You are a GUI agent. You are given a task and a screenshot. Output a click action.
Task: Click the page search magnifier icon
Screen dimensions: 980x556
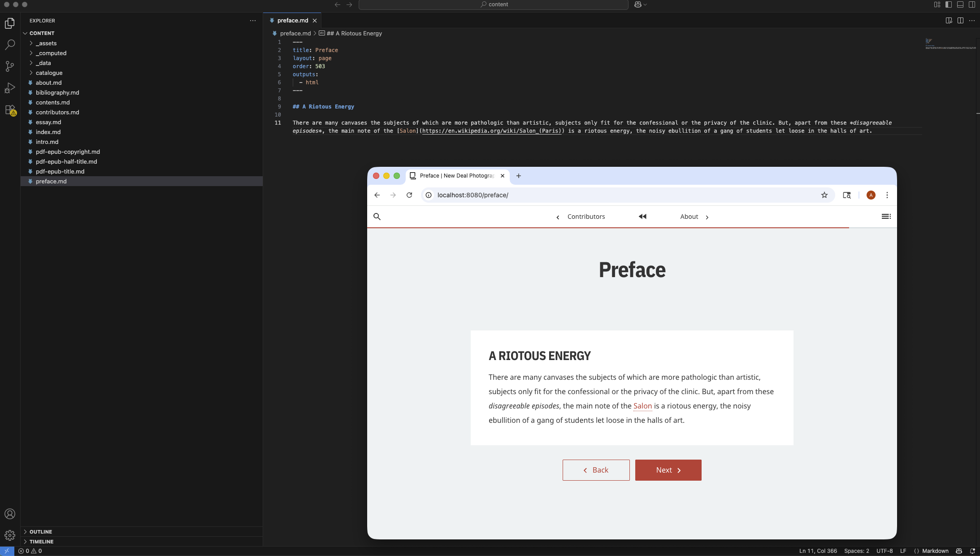click(377, 217)
